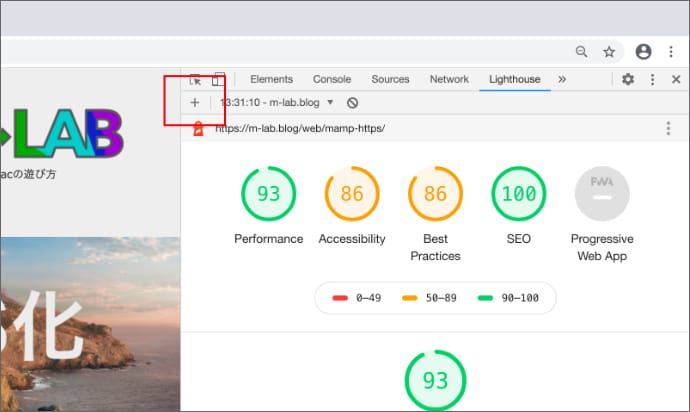The image size is (690, 412).
Task: Open the Chrome profile avatar
Action: click(x=643, y=51)
